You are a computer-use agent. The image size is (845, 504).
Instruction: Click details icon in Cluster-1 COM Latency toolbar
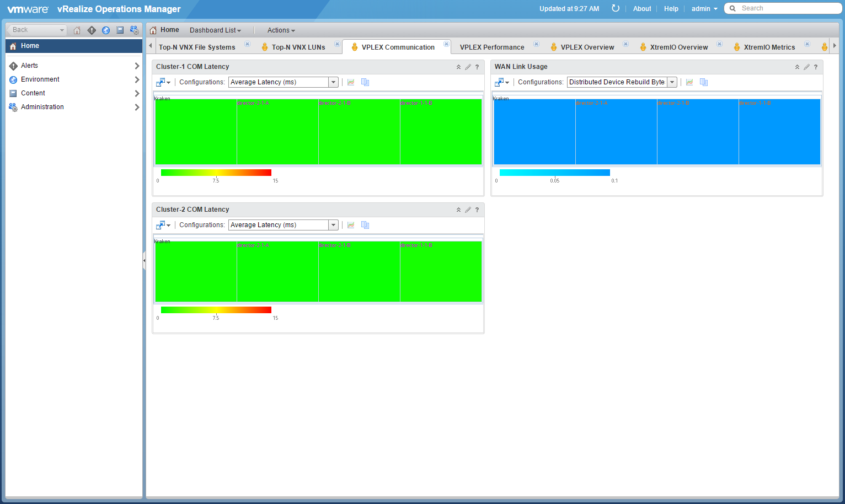[x=365, y=82]
